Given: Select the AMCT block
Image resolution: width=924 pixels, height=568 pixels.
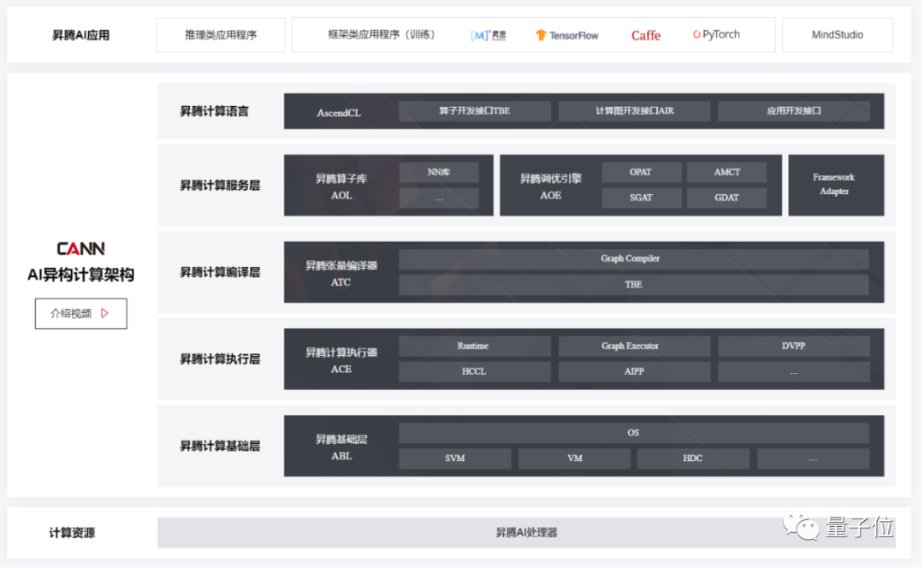Looking at the screenshot, I should coord(726,173).
